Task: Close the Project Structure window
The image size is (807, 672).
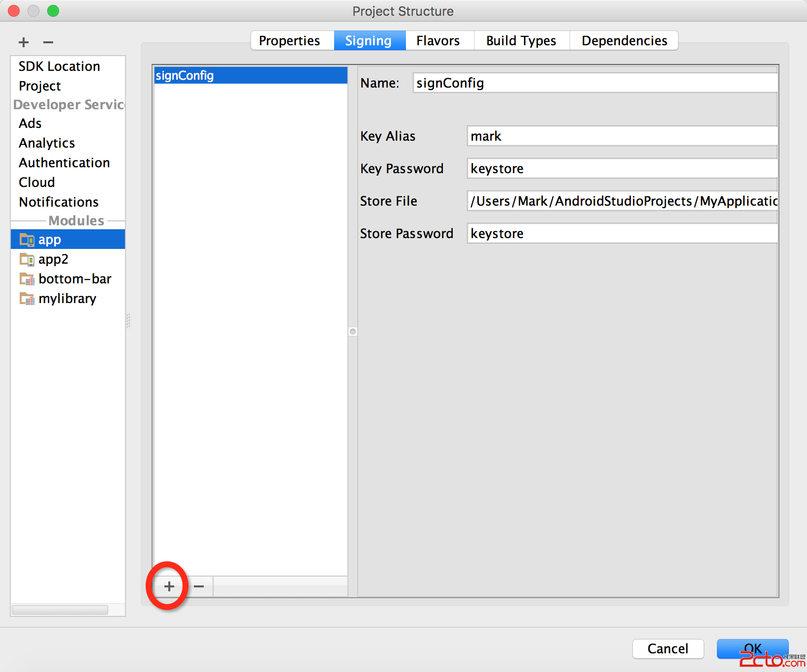Action: click(14, 11)
